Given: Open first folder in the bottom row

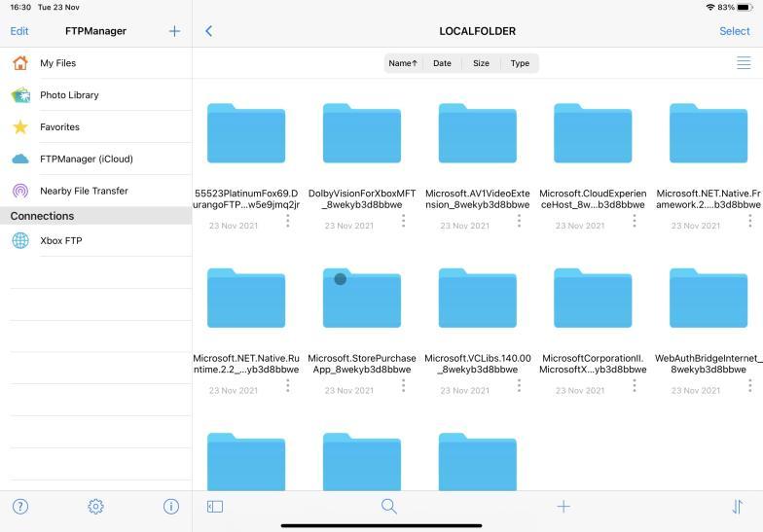Looking at the screenshot, I should coord(246,461).
